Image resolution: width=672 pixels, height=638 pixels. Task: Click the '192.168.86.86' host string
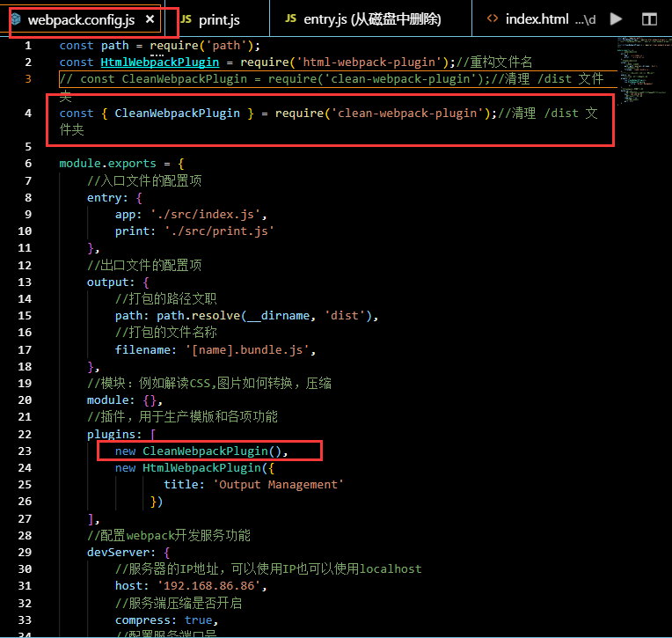tap(209, 586)
